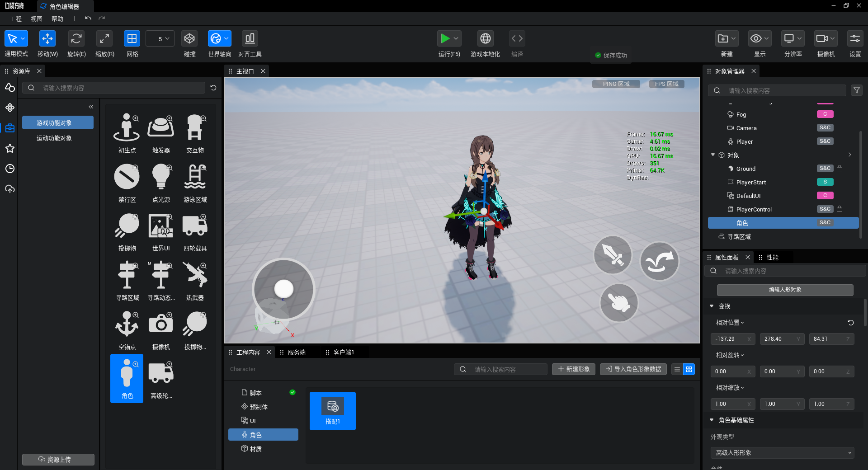Activate the 移动(W) move tool

pyautogui.click(x=47, y=39)
